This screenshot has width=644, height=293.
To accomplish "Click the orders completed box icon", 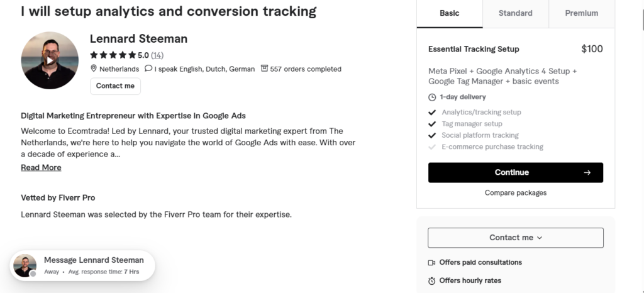I will [x=264, y=68].
